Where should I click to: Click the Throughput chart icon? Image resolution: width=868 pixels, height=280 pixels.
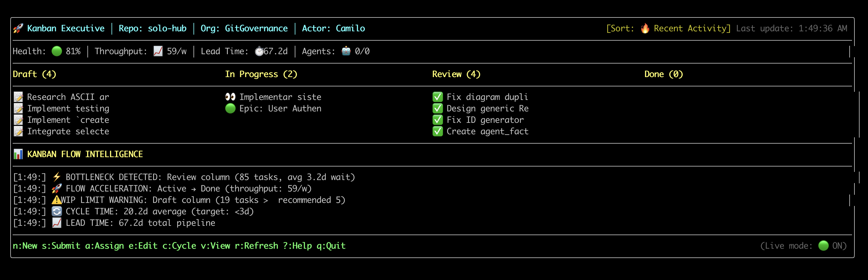(x=158, y=51)
